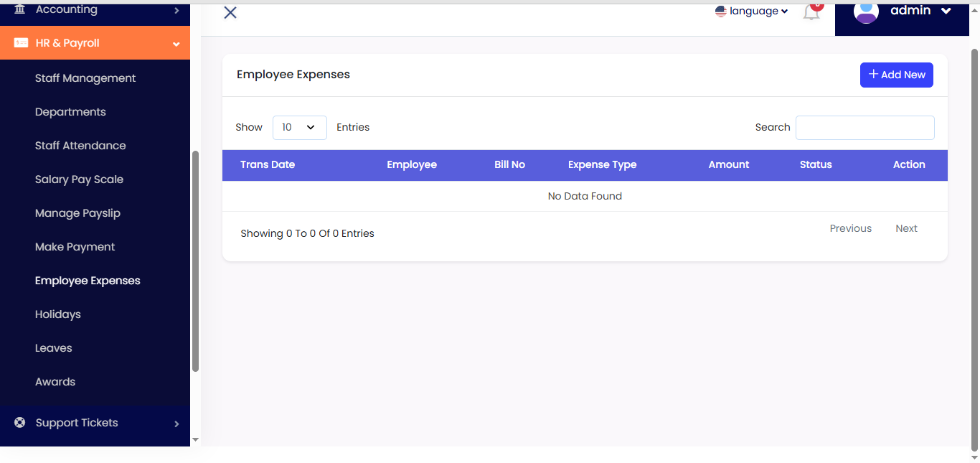The image size is (980, 463).
Task: Open Leaves menu item
Action: coord(54,348)
